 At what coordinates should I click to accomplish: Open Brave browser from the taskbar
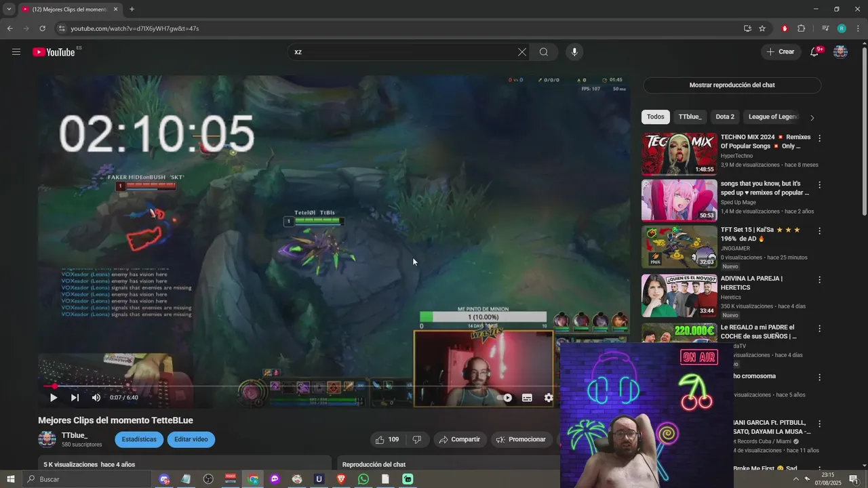point(341,479)
